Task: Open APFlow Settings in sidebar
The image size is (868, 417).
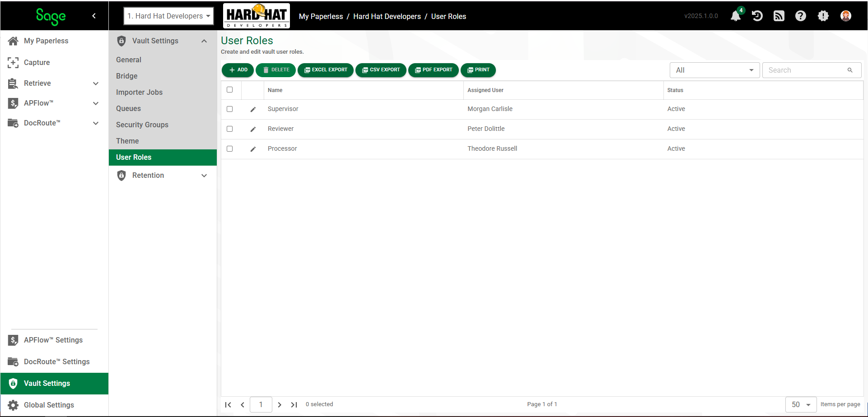Action: point(54,340)
